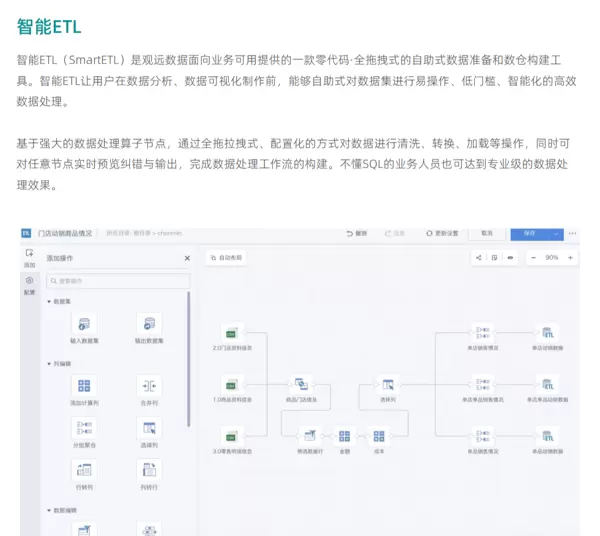Click 更新设置 in the top toolbar
Viewport: 600px width, 536px height.
442,233
